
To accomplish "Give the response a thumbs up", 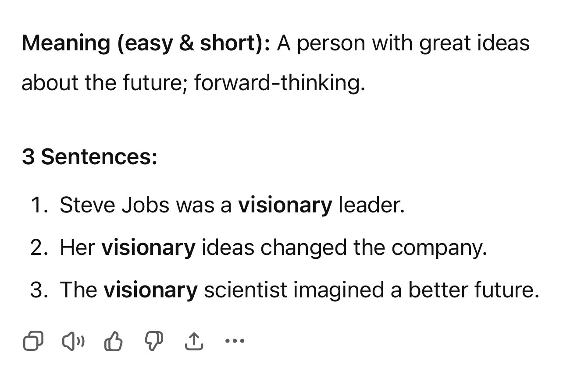I will coord(114,342).
